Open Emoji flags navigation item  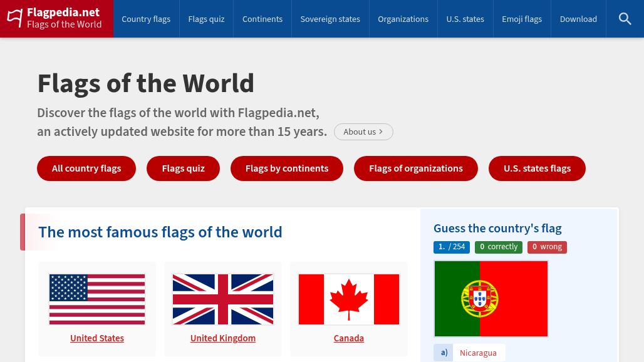522,19
